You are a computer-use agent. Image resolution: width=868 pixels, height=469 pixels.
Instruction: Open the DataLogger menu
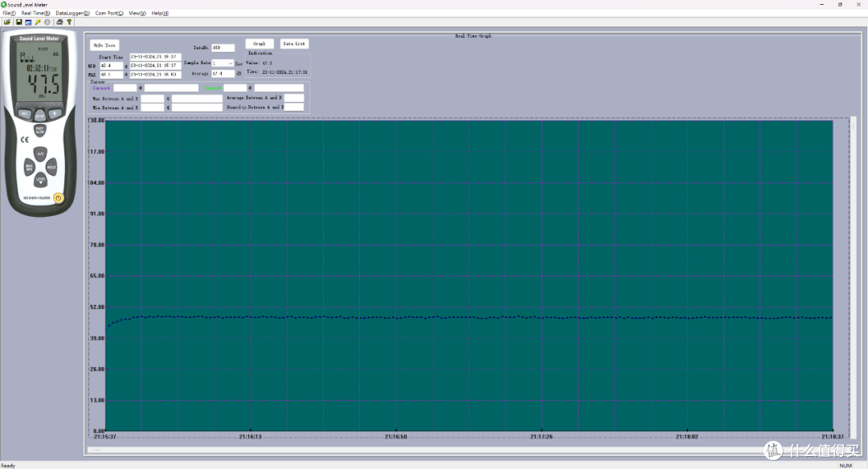tap(72, 13)
